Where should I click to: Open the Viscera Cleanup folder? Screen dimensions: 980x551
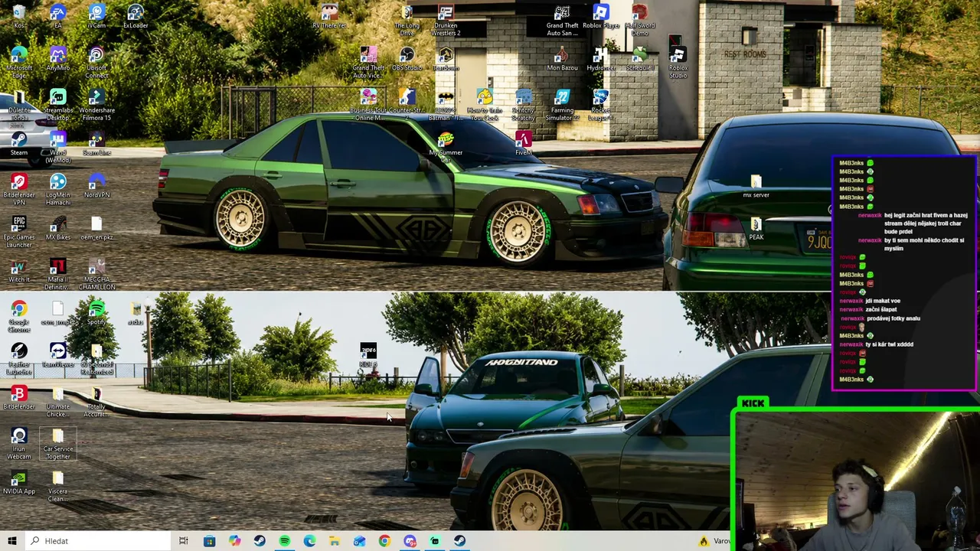pyautogui.click(x=57, y=485)
